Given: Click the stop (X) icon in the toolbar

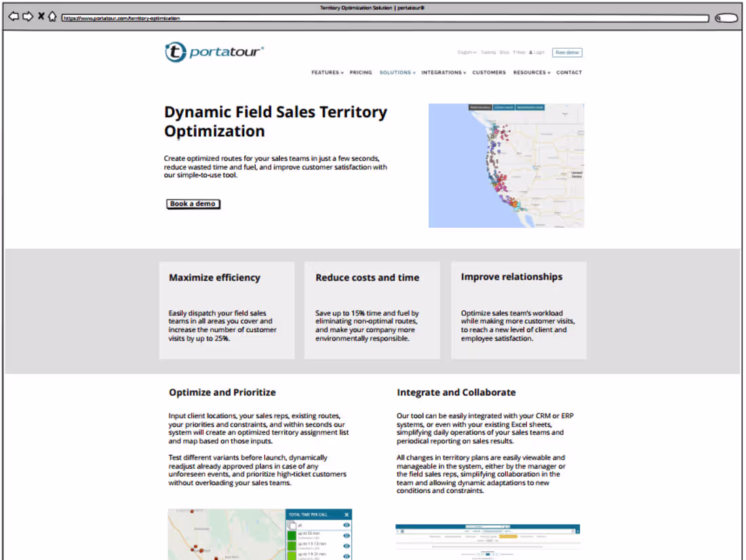Looking at the screenshot, I should click(41, 16).
